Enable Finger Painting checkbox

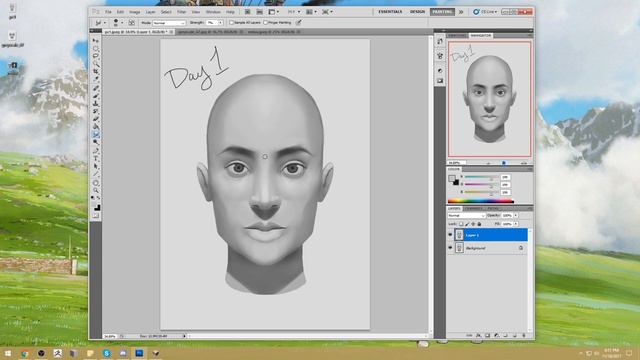pyautogui.click(x=265, y=22)
